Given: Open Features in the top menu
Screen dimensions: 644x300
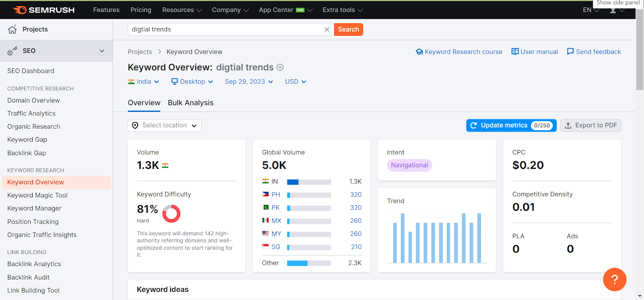Looking at the screenshot, I should [x=106, y=10].
